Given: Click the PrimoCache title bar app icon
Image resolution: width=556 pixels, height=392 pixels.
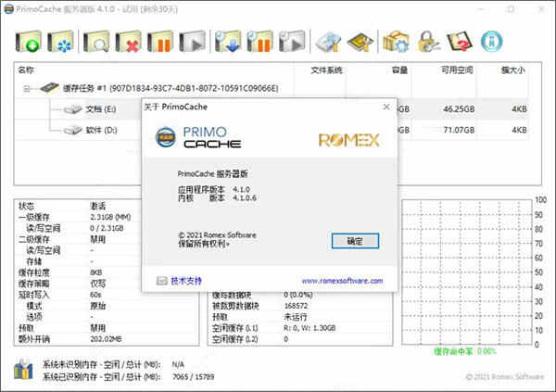Looking at the screenshot, I should click(x=9, y=9).
